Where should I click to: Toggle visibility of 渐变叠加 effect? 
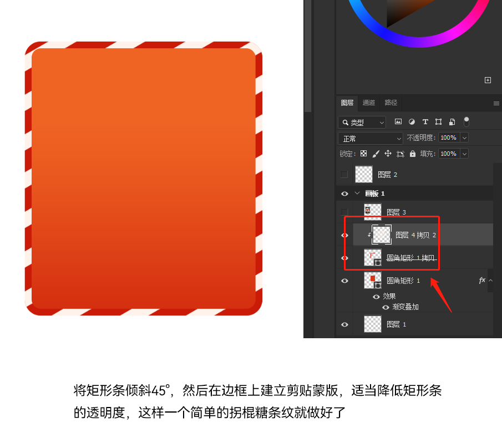click(x=386, y=307)
